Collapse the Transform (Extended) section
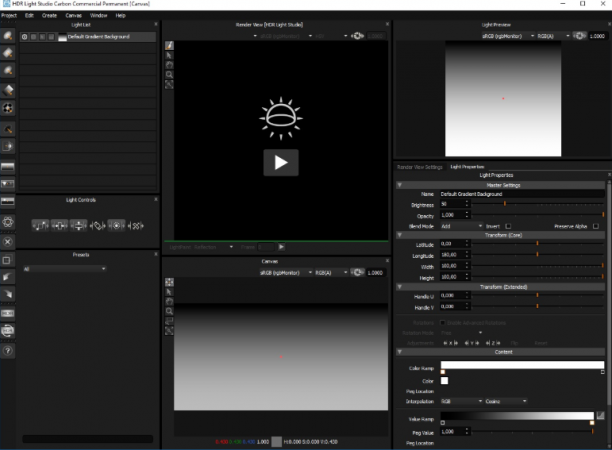Viewport: 612px width, 450px height. (x=399, y=287)
